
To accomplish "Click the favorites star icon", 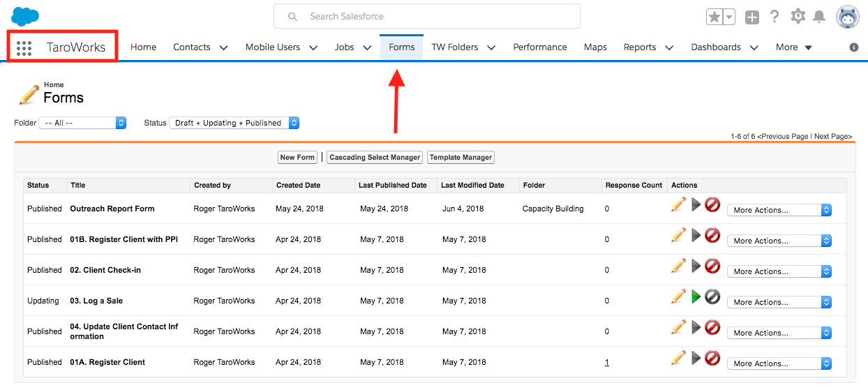I will click(714, 17).
